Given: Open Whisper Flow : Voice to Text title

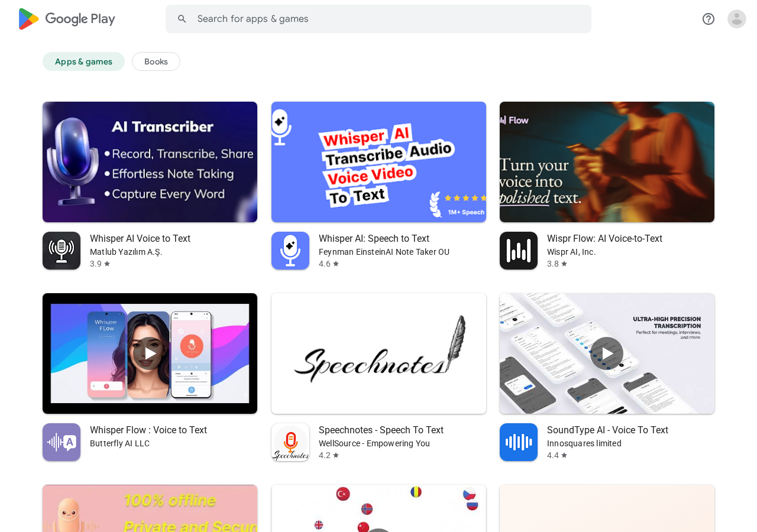Looking at the screenshot, I should [x=148, y=430].
